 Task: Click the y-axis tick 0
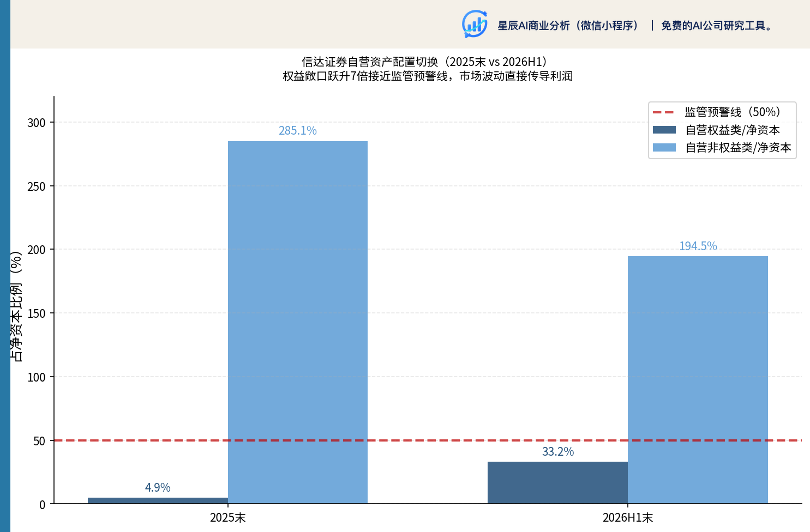pos(43,504)
